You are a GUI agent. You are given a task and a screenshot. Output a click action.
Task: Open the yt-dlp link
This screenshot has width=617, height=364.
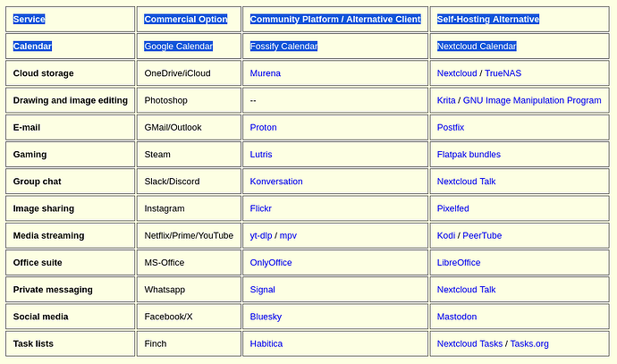click(x=261, y=236)
